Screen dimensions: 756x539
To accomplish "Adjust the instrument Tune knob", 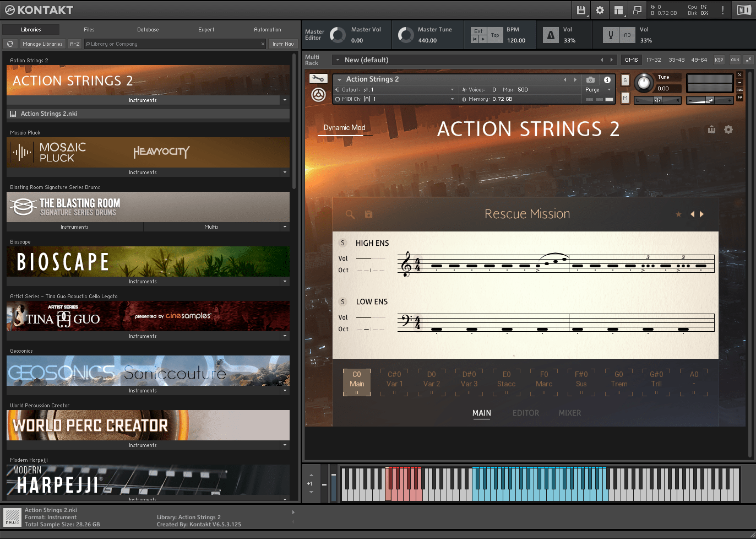I will click(x=643, y=83).
